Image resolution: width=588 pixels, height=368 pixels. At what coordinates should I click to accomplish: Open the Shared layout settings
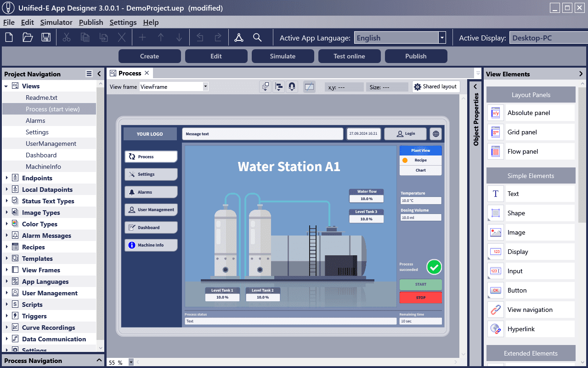(435, 86)
